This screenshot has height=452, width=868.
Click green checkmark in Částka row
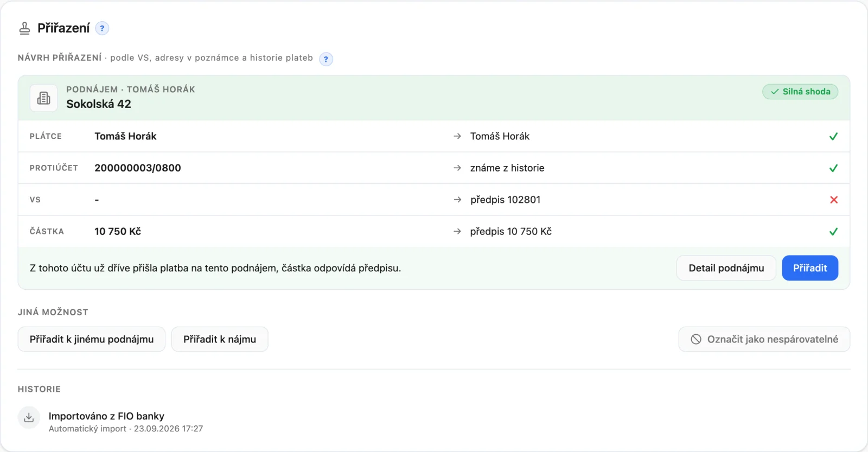(x=833, y=231)
